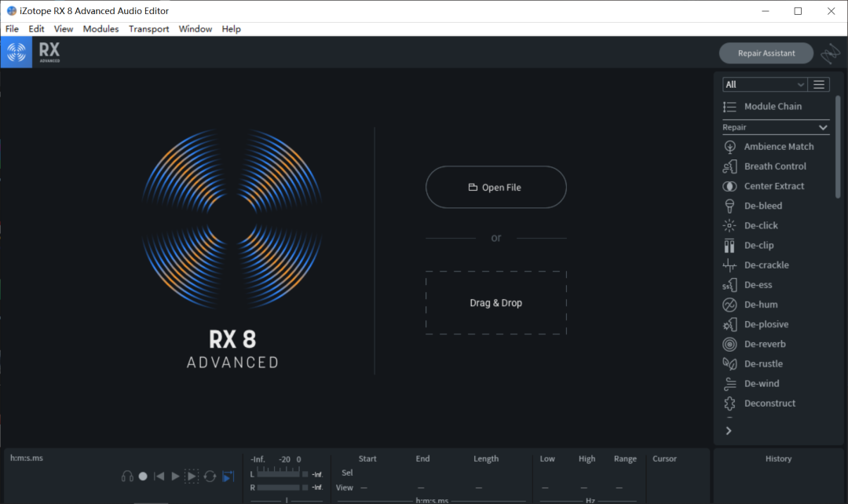The image size is (848, 504).
Task: Open the Transport menu
Action: [x=148, y=29]
